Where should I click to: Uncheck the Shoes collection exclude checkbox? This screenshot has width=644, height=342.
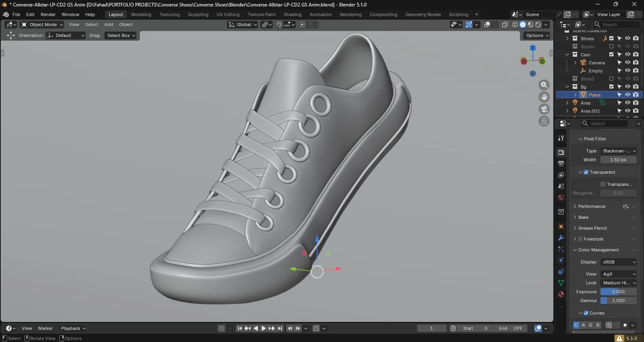611,39
